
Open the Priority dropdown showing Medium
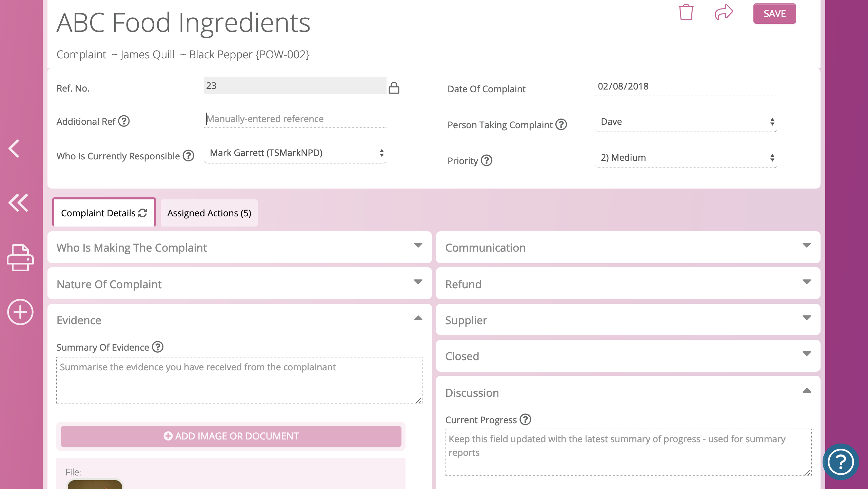pos(686,158)
